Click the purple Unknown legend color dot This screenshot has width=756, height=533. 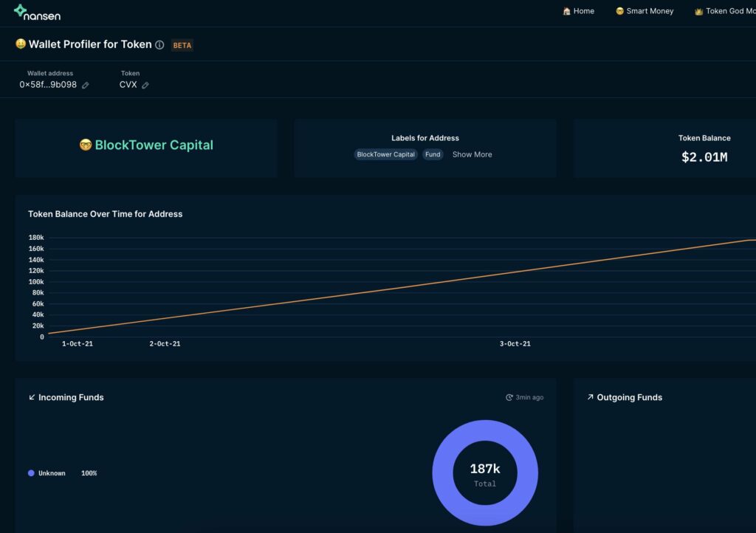[31, 473]
